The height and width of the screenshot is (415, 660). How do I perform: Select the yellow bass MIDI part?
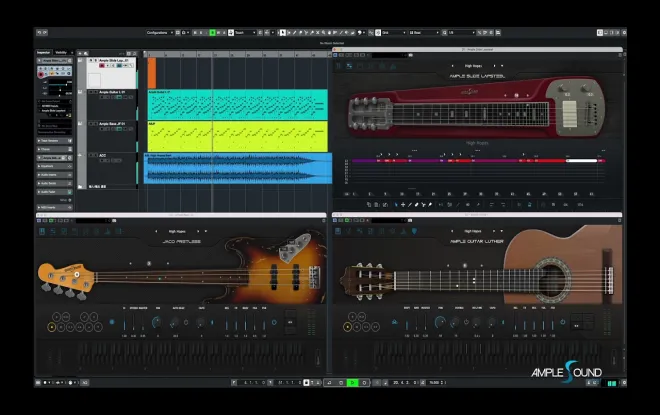pos(237,136)
